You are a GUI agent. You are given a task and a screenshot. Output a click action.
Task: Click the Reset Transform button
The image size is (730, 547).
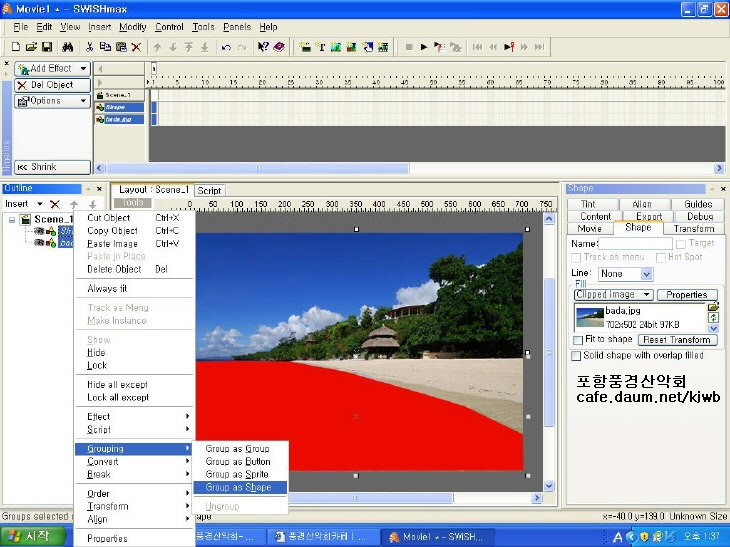(x=677, y=340)
